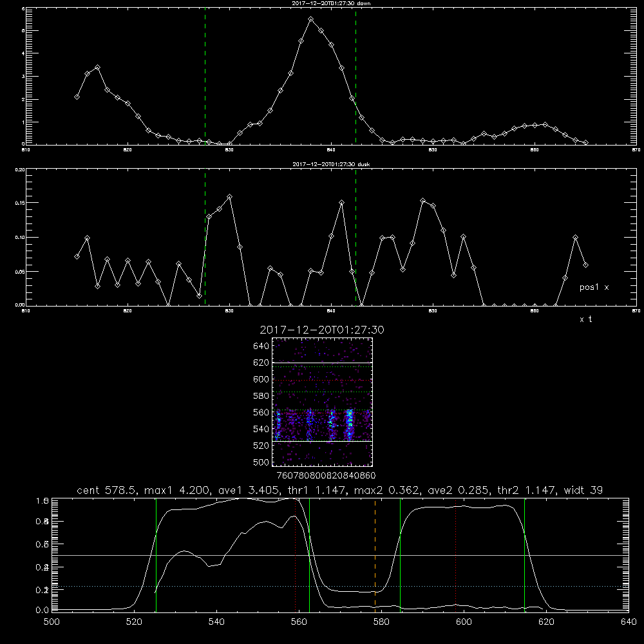Click the 'pos1 x' label

[x=594, y=287]
